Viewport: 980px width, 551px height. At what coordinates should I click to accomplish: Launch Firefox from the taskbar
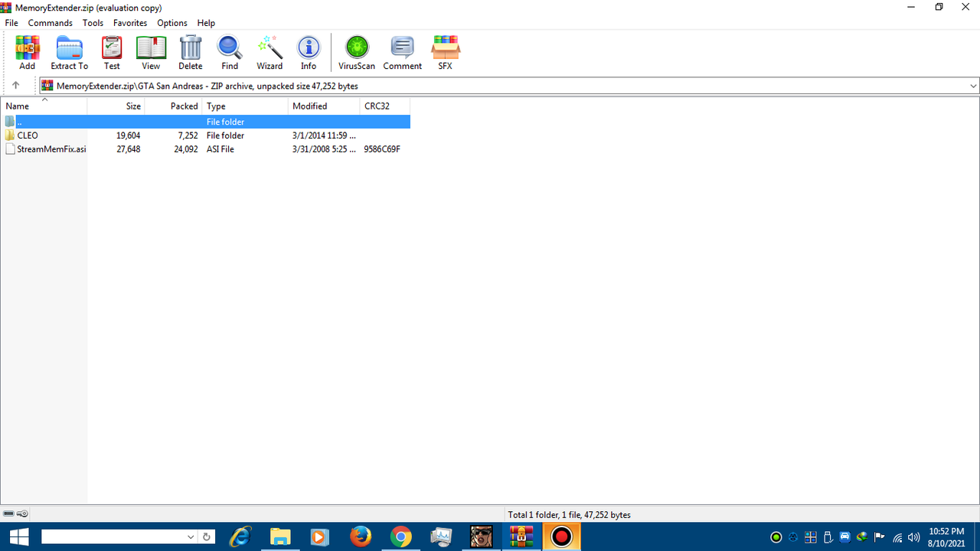tap(361, 536)
